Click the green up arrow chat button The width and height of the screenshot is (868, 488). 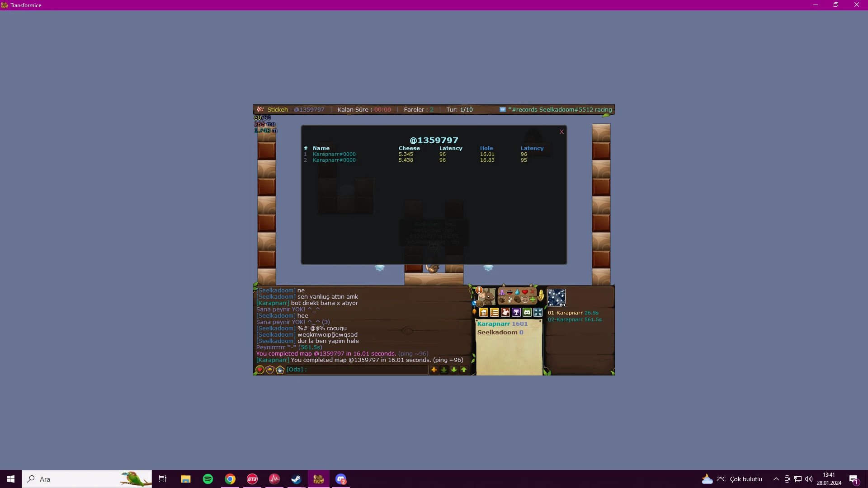click(x=464, y=370)
